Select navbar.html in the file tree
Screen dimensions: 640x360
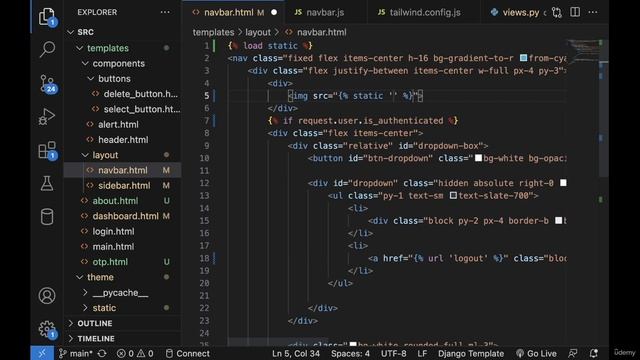click(x=122, y=170)
